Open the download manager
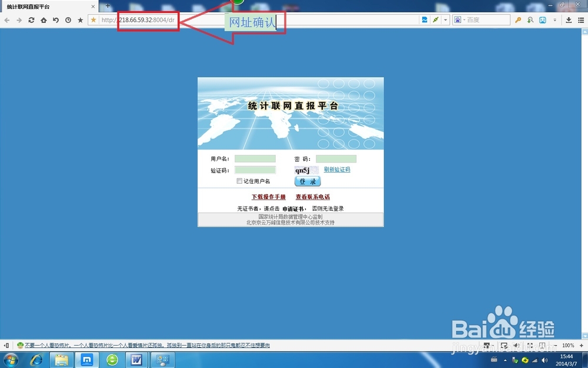Viewport: 588px width, 368px height. coord(569,20)
